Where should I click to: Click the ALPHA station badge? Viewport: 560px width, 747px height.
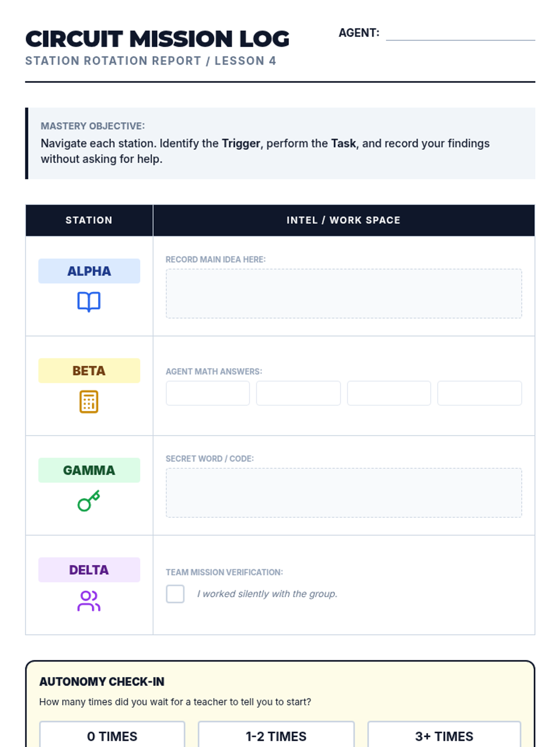tap(89, 271)
